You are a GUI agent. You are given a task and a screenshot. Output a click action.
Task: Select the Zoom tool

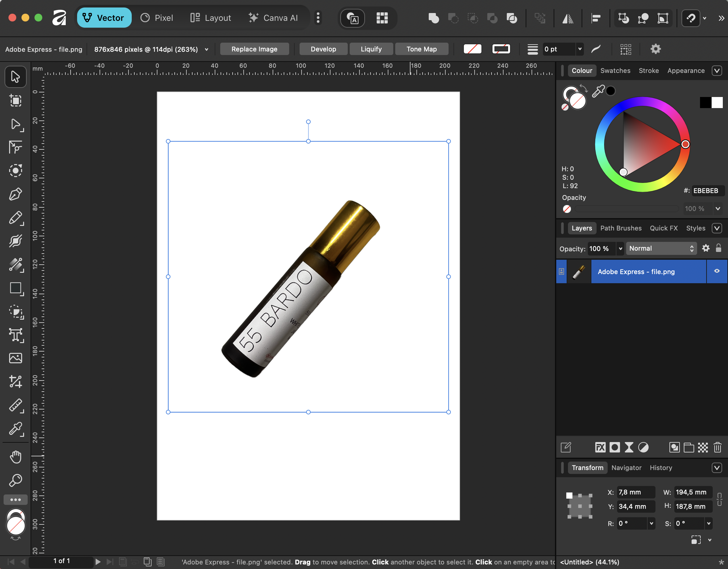click(x=15, y=480)
